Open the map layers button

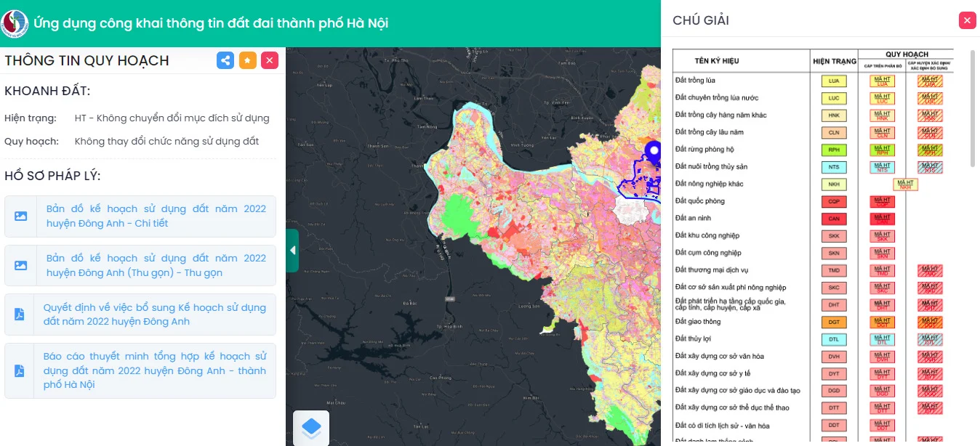pos(311,427)
